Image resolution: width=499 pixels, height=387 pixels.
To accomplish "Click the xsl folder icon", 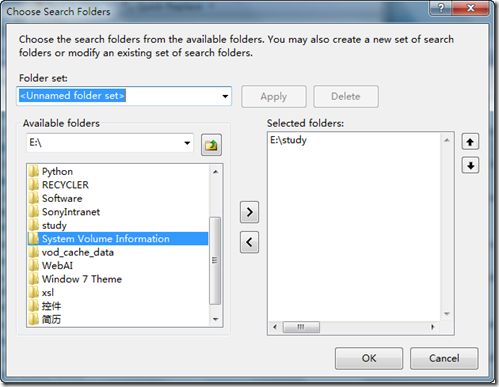I will click(34, 293).
